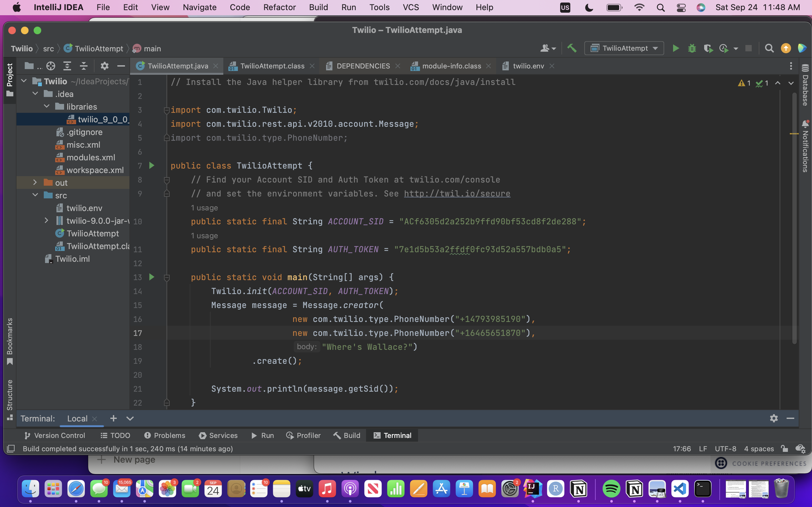The width and height of the screenshot is (812, 507).
Task: Open TwilioAttempt run configuration dropdown
Action: (x=624, y=48)
